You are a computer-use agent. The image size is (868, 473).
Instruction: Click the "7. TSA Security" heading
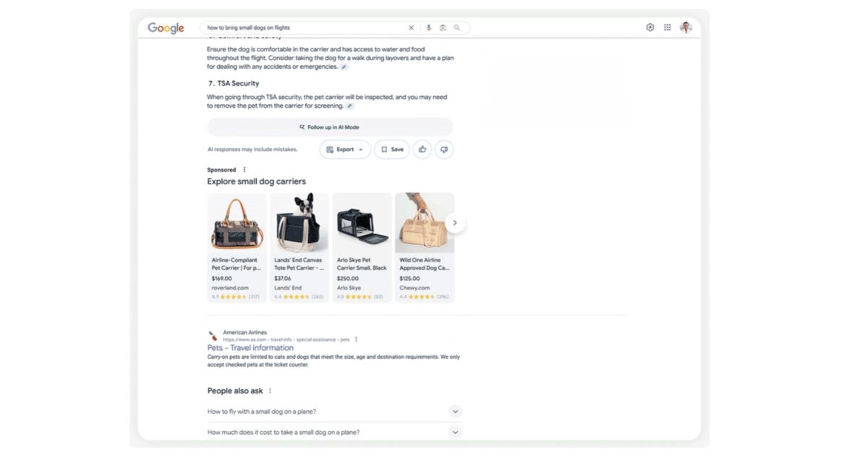click(233, 83)
